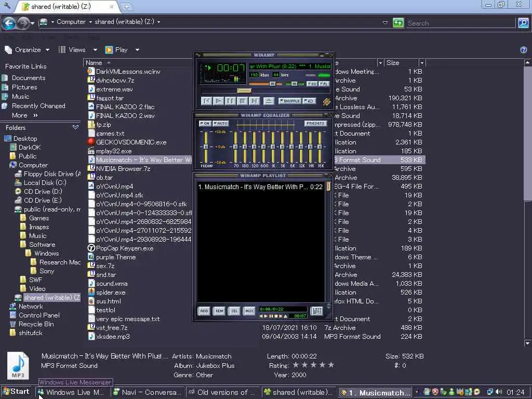Click Winamp eject open file button
The width and height of the screenshot is (532, 399).
(269, 101)
